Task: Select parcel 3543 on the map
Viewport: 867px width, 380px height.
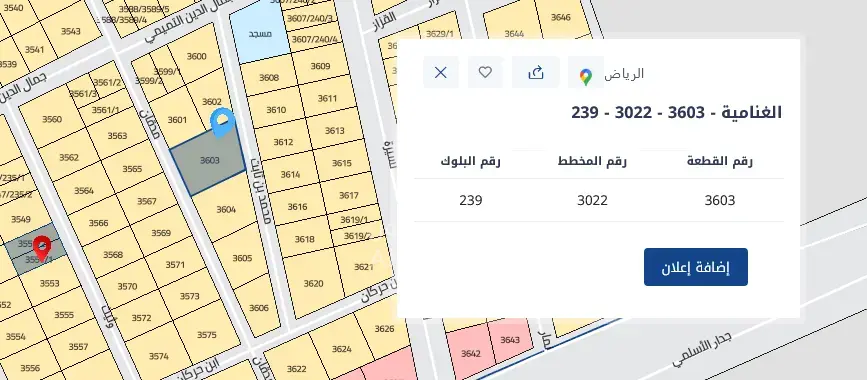Action: [71, 31]
